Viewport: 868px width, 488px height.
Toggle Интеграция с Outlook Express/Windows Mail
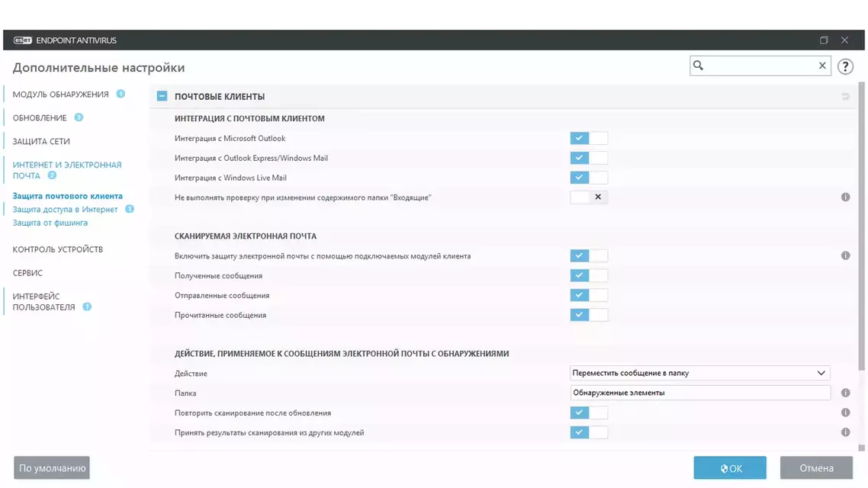tap(589, 158)
